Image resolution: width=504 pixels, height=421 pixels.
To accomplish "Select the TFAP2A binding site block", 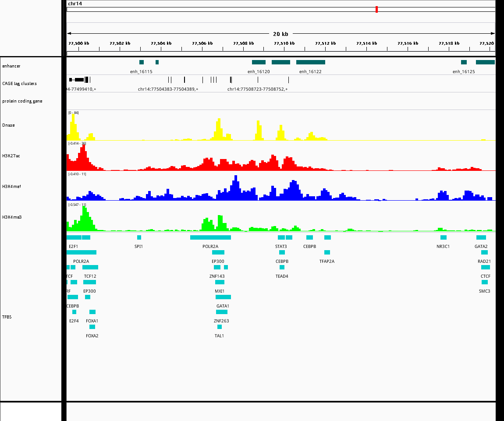I will (327, 252).
